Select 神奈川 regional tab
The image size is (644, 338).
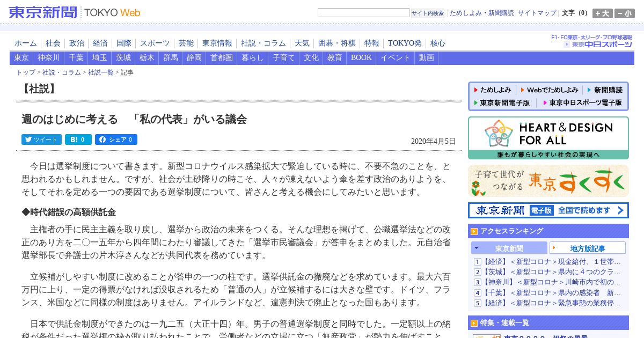pos(49,58)
